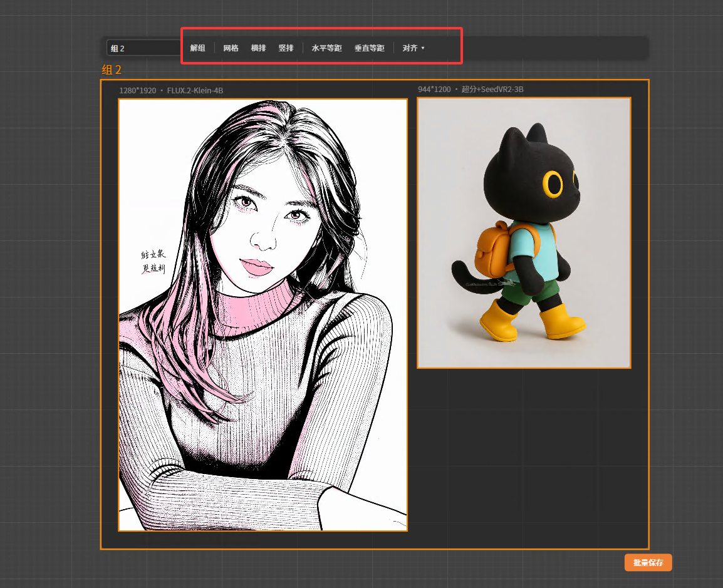Apply 水平等距 horizontal spacing

(x=326, y=48)
